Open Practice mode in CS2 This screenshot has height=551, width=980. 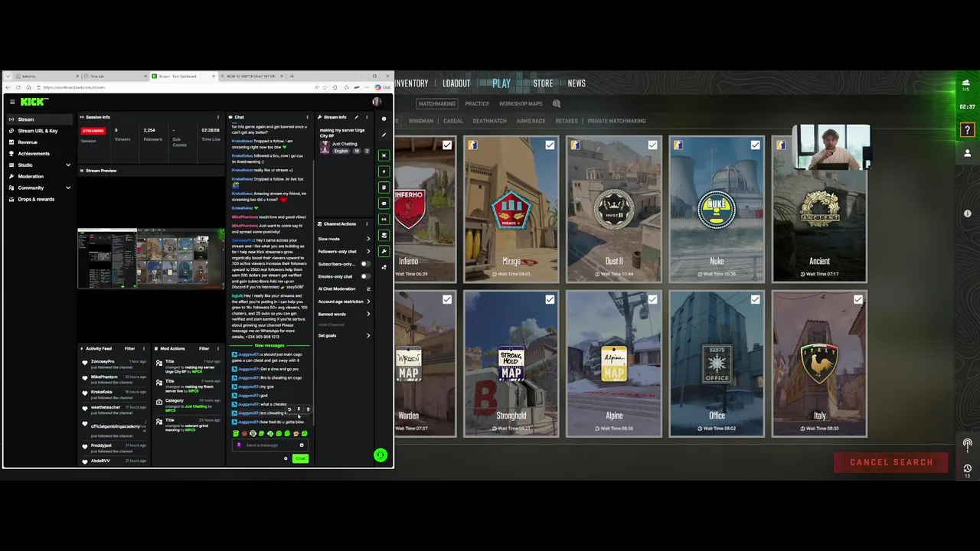coord(477,104)
